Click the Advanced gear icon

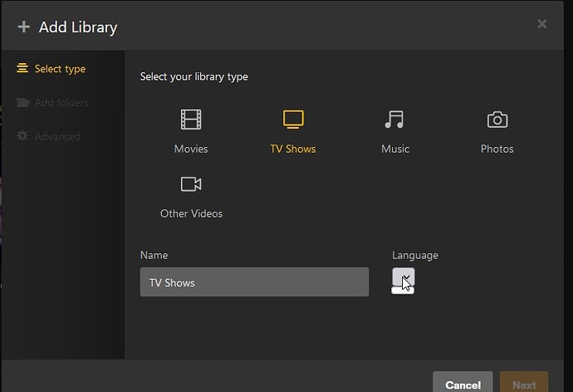(22, 136)
